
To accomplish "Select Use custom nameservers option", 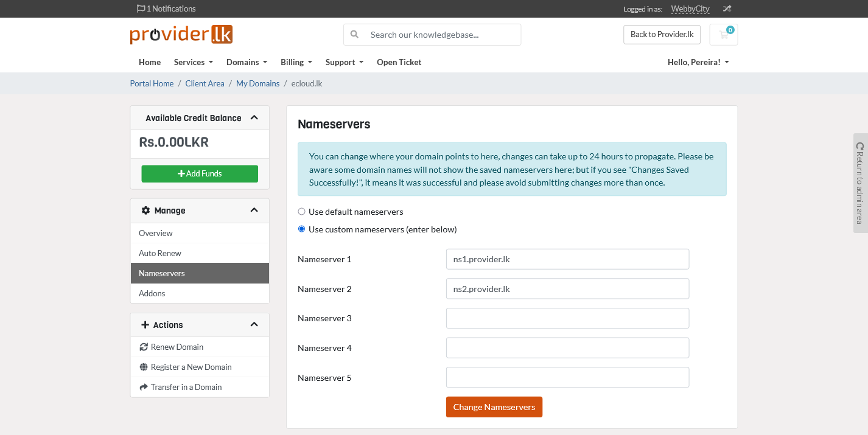I will tap(301, 229).
